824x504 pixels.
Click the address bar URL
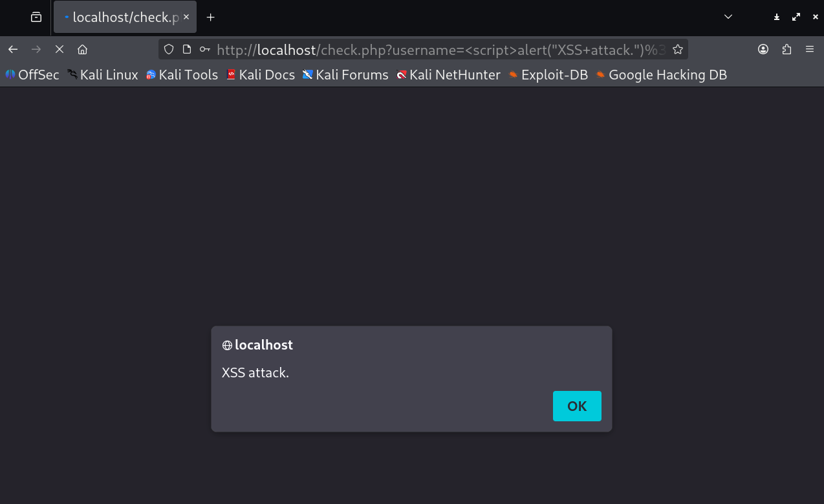pos(440,49)
